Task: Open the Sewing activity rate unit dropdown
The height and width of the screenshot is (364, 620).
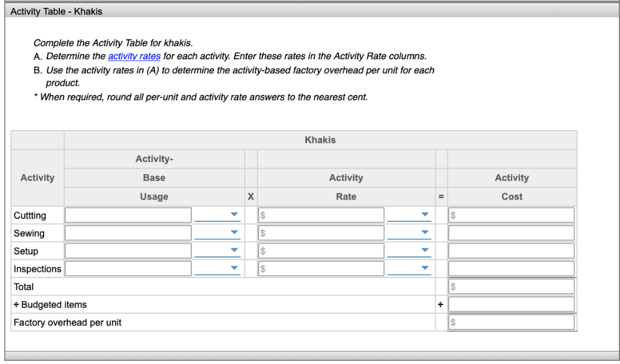Action: (x=409, y=233)
